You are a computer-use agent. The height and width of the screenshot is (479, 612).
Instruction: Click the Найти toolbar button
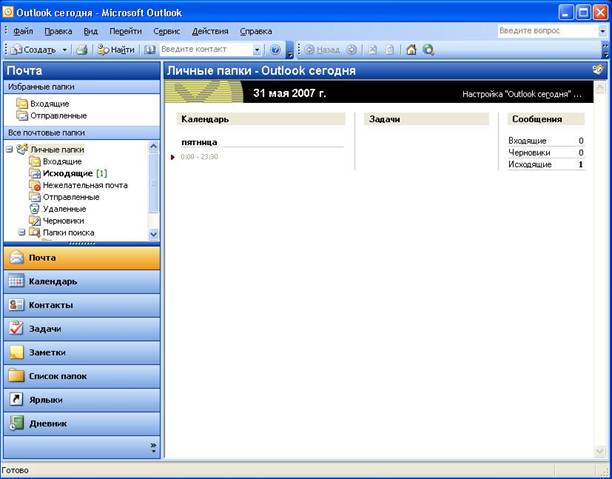[x=116, y=50]
